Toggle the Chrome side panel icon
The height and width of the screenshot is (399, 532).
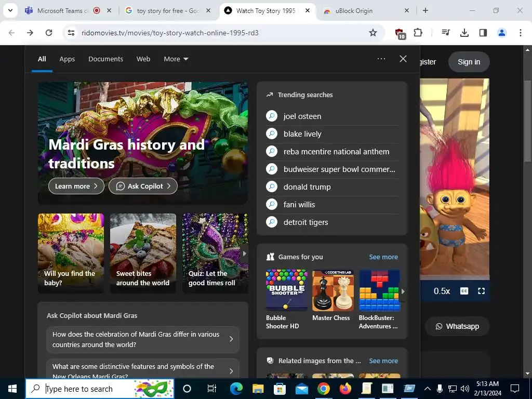click(x=483, y=33)
